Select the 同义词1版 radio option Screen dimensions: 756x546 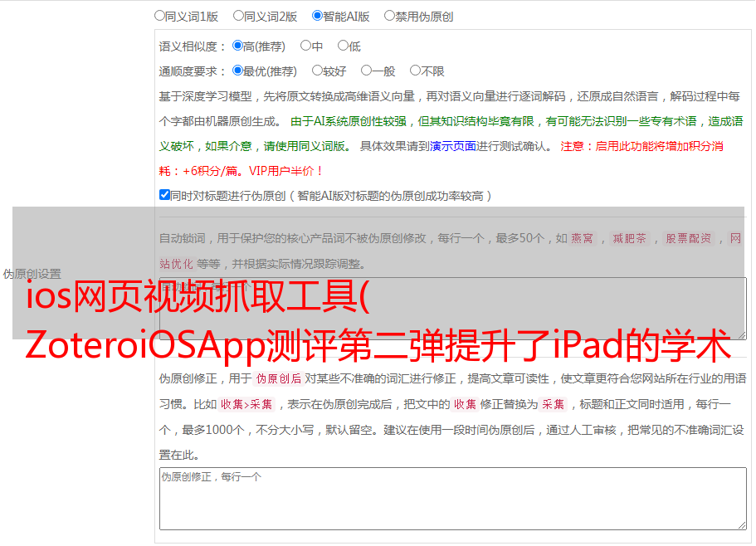(x=159, y=16)
